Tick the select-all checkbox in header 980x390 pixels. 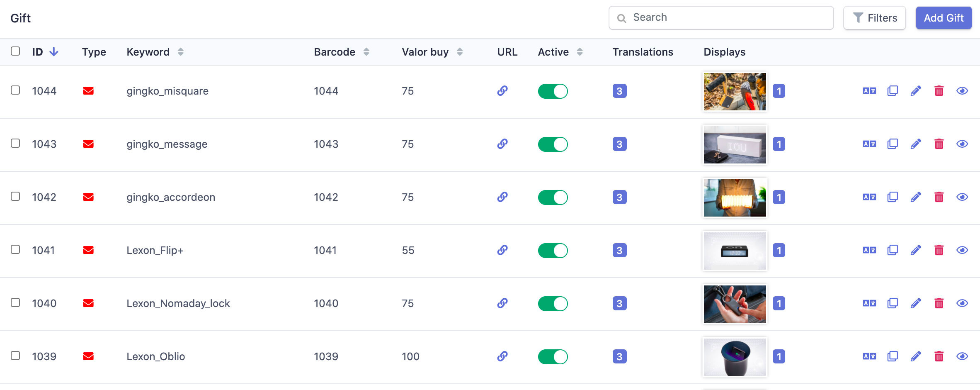point(15,51)
